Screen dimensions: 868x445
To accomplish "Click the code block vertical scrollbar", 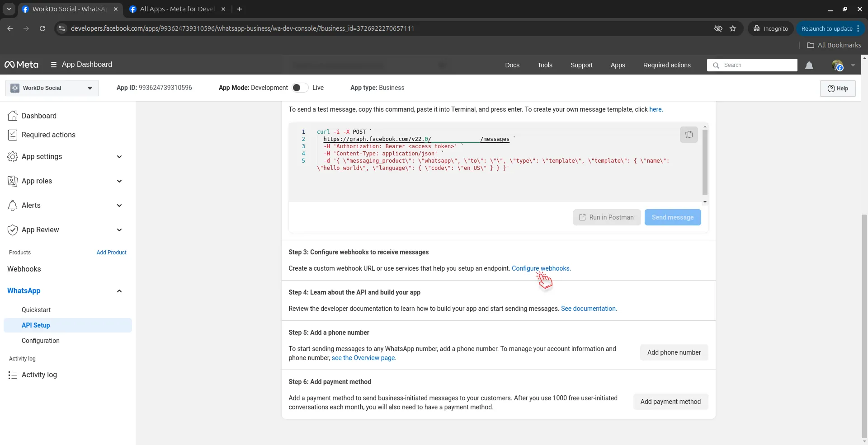I will tap(705, 163).
